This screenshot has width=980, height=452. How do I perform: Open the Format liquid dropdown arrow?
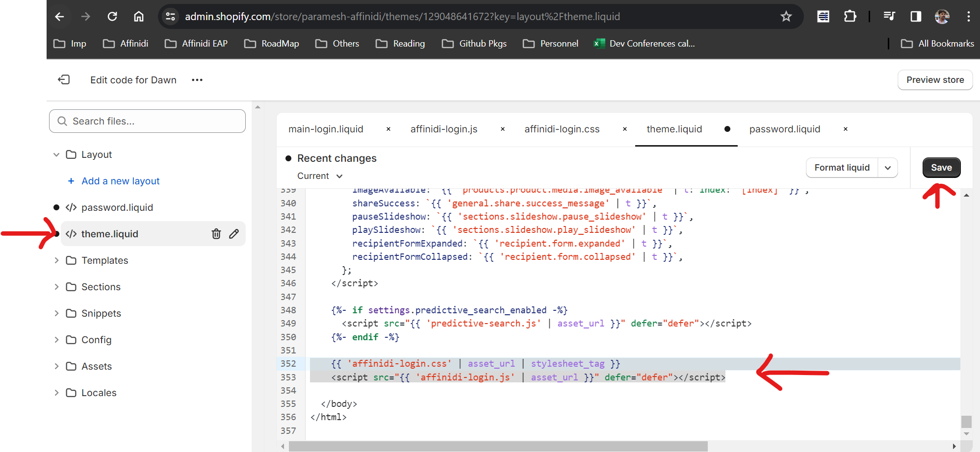[888, 168]
